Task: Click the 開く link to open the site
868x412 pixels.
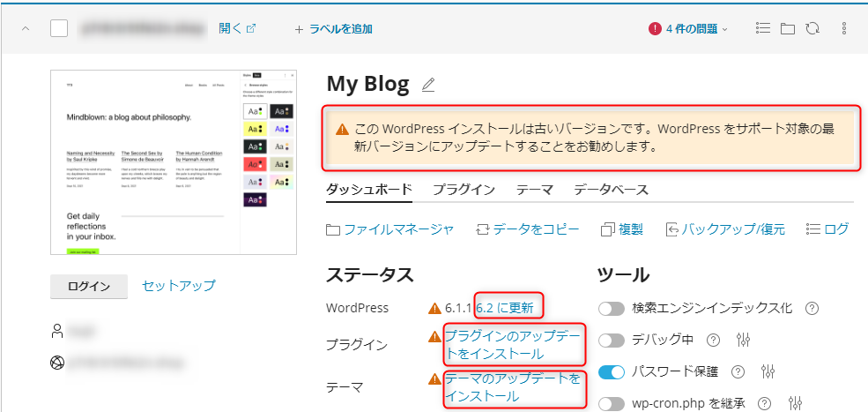Action: (230, 28)
